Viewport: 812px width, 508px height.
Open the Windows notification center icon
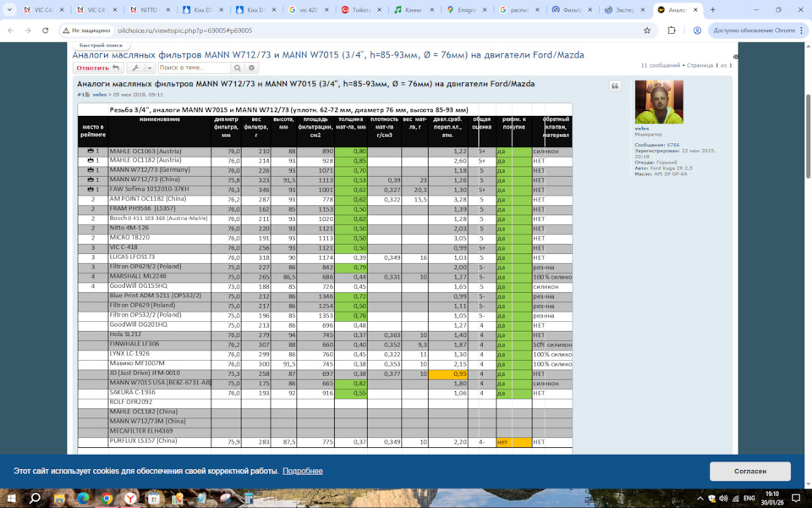pyautogui.click(x=796, y=498)
